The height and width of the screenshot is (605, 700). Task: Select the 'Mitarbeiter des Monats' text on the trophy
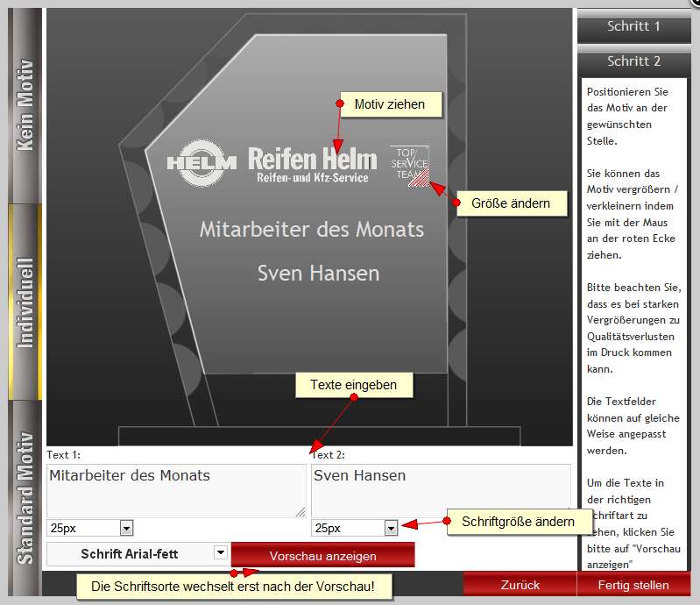click(312, 230)
